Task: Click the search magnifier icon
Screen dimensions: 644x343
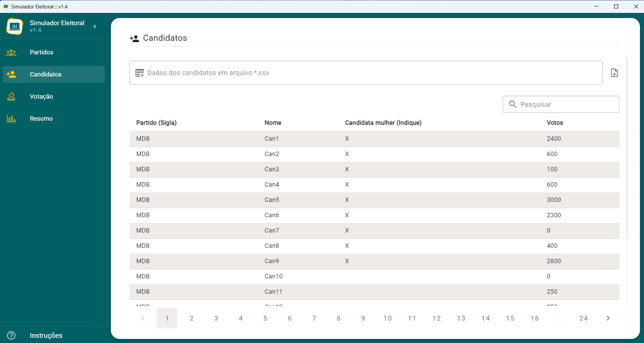Action: [x=512, y=104]
